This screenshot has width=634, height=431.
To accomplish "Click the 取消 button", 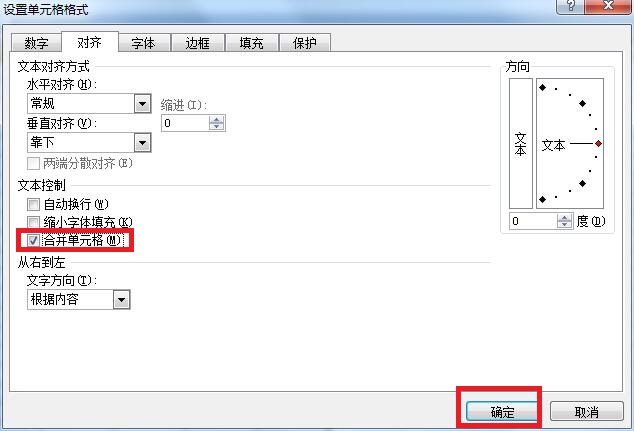I will [587, 412].
